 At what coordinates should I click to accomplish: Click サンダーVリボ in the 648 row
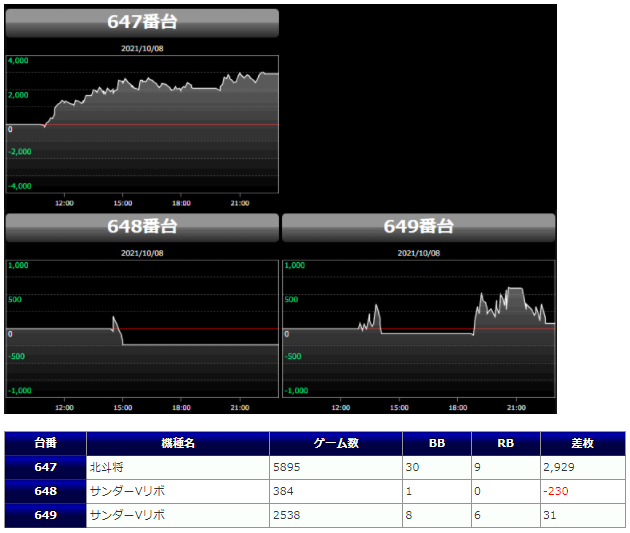tap(127, 491)
